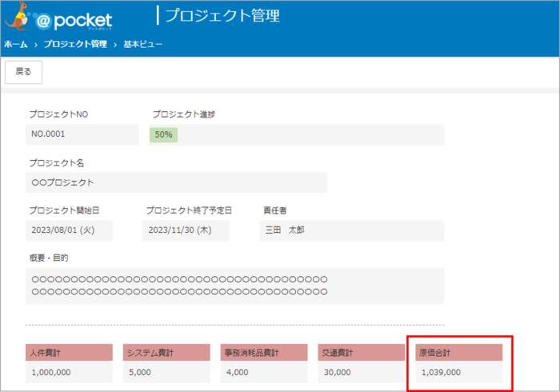Click the 5,000 system cost value
Viewport: 560px width, 392px height.
pos(166,372)
